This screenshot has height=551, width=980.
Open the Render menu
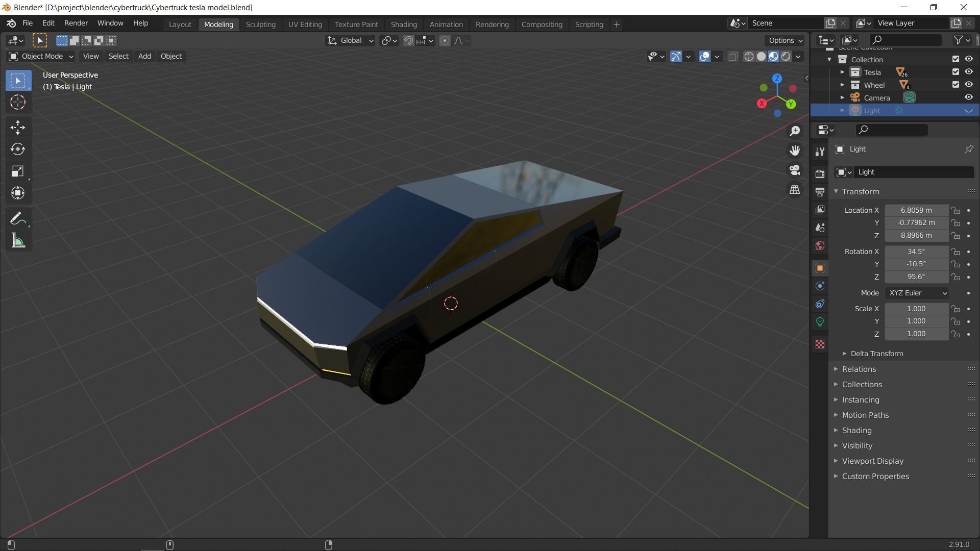tap(76, 23)
